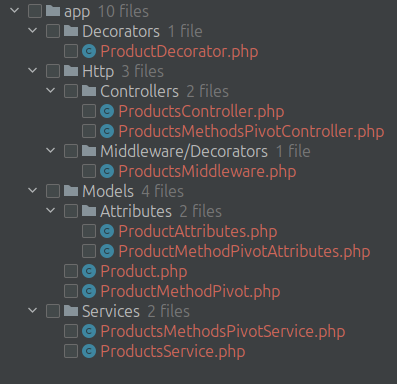Collapse the Services folder
This screenshot has width=397, height=384.
pos(33,310)
